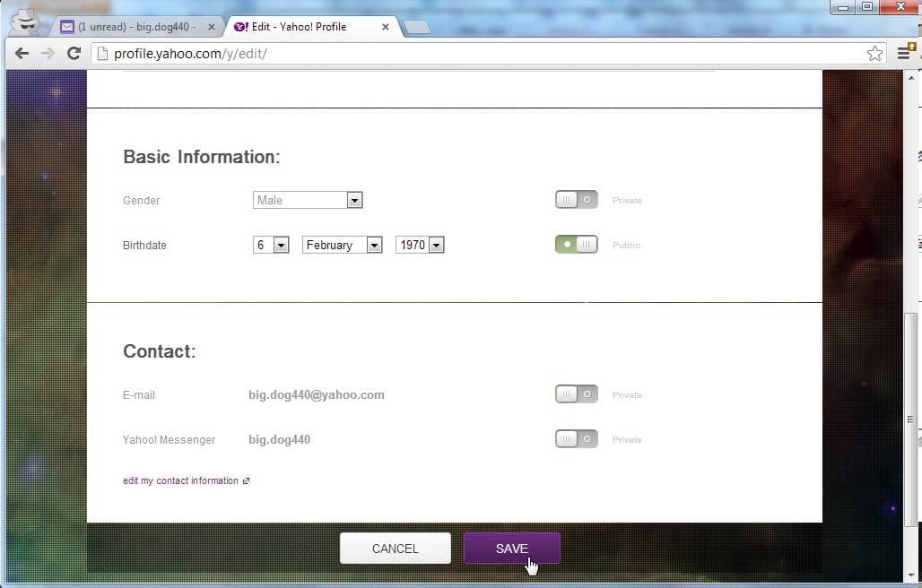Viewport: 922px width, 588px height.
Task: Click the big.dog440@yahoo.com email text
Action: coord(317,394)
